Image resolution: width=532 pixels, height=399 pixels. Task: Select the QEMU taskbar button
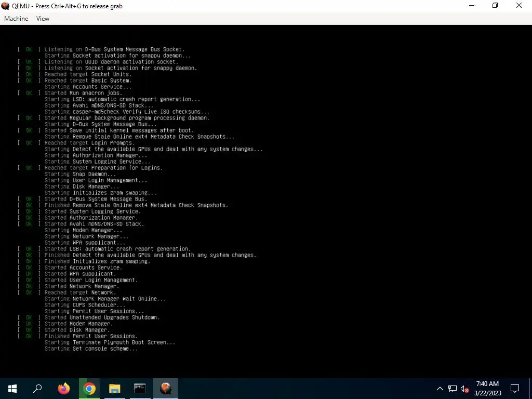point(166,389)
